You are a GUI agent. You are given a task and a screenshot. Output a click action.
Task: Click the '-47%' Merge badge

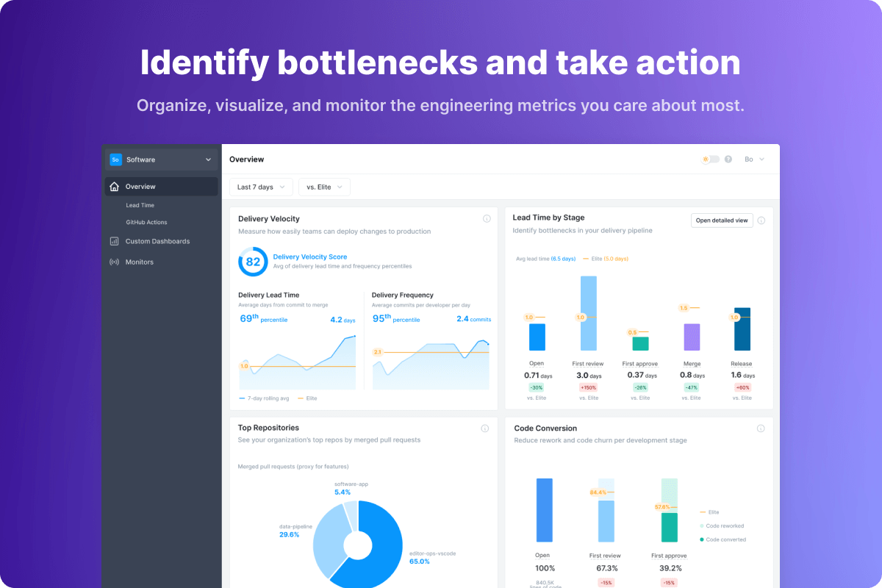click(691, 387)
